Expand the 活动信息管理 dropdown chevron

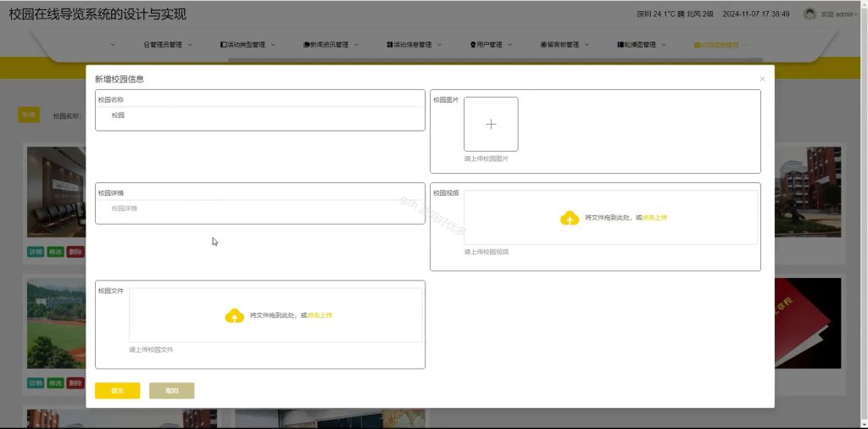pyautogui.click(x=440, y=45)
